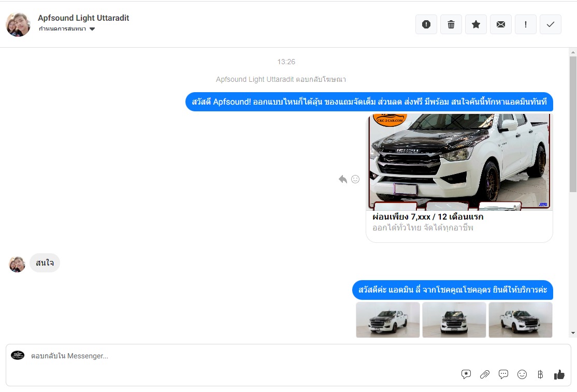Attach a file with paperclip icon
Viewport: 577px width, 392px height.
[x=485, y=374]
